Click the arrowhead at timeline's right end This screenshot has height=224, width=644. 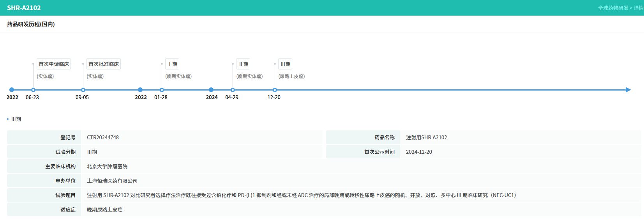click(x=628, y=90)
